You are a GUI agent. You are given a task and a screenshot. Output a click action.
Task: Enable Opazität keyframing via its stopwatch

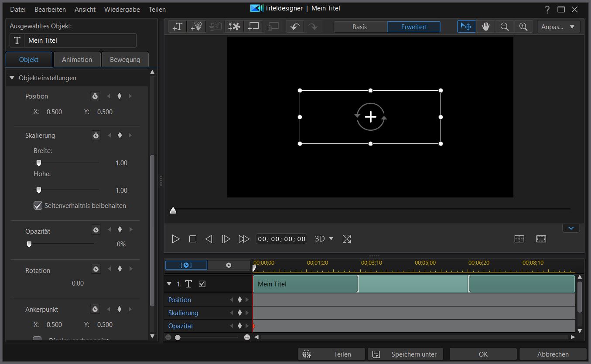point(96,229)
